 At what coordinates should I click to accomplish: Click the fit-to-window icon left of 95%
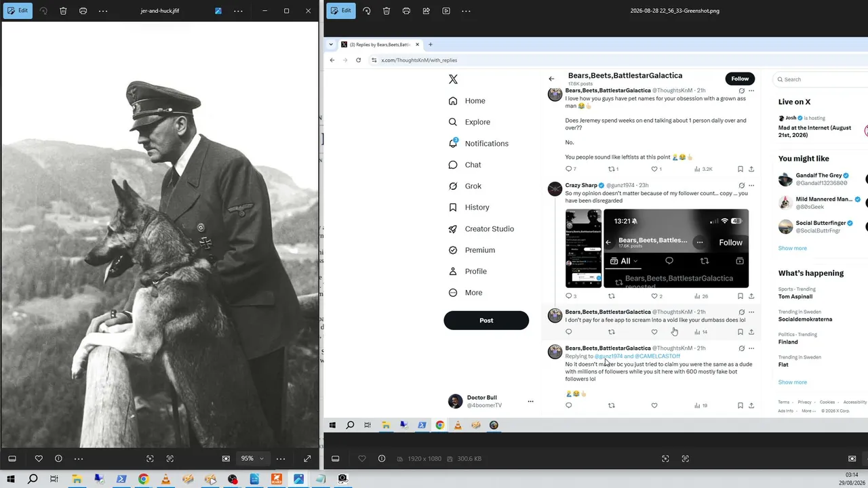(x=226, y=459)
